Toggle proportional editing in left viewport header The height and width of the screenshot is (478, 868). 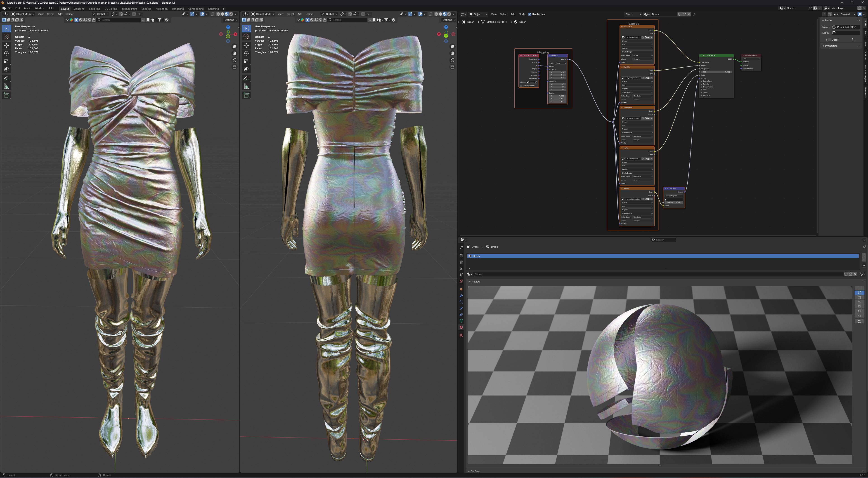pos(134,14)
